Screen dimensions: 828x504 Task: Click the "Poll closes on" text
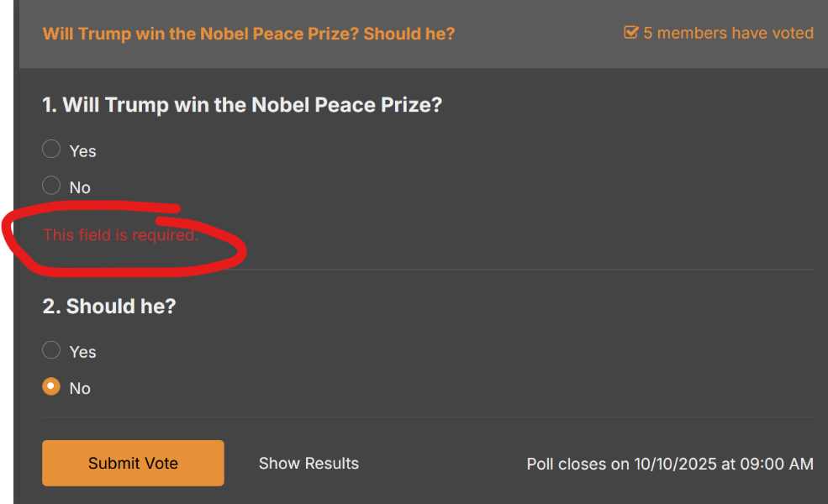tap(577, 464)
